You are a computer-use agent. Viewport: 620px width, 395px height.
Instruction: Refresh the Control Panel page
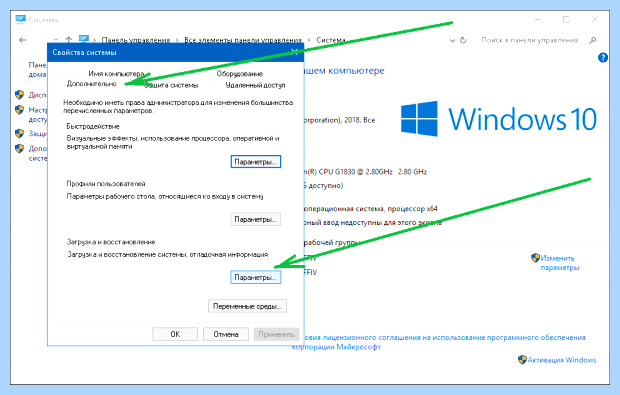click(463, 40)
